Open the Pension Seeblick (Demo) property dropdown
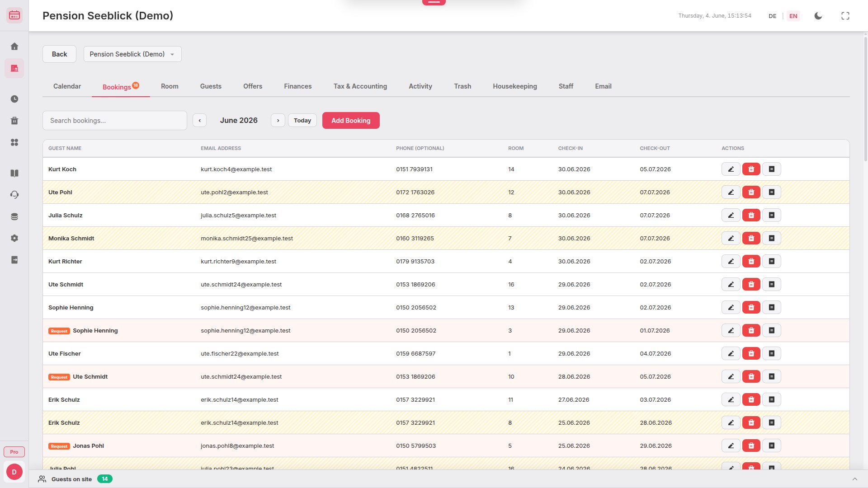 pyautogui.click(x=132, y=54)
